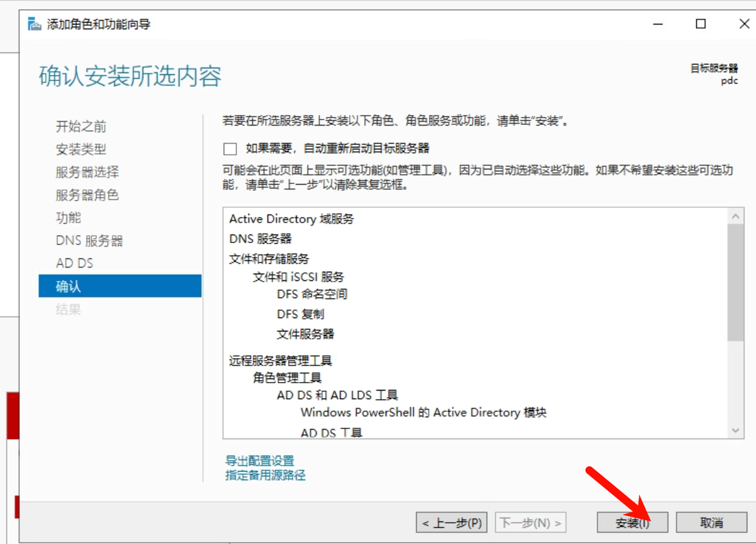The image size is (756, 544).
Task: Minimize the Add Roles wizard window
Action: [x=658, y=24]
